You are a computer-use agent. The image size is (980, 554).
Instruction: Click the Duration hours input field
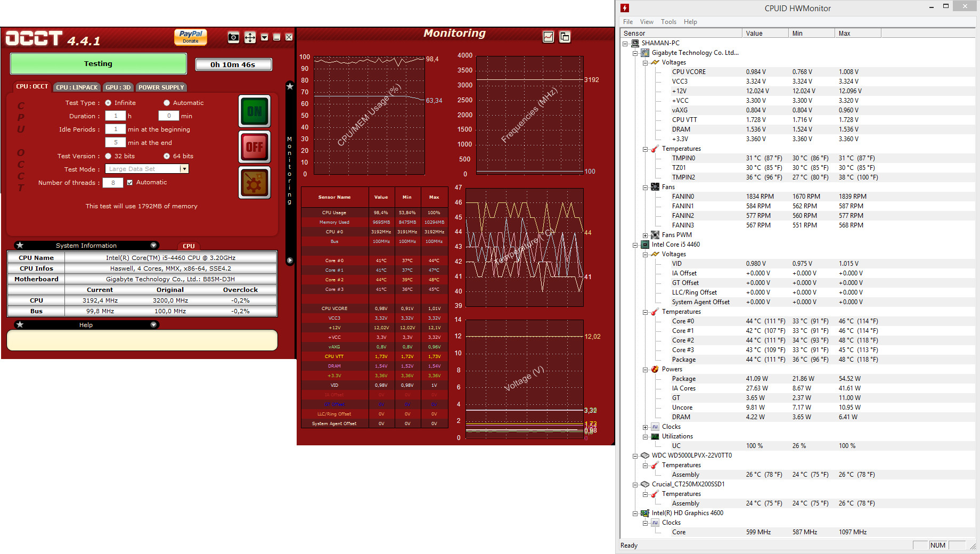pyautogui.click(x=116, y=116)
